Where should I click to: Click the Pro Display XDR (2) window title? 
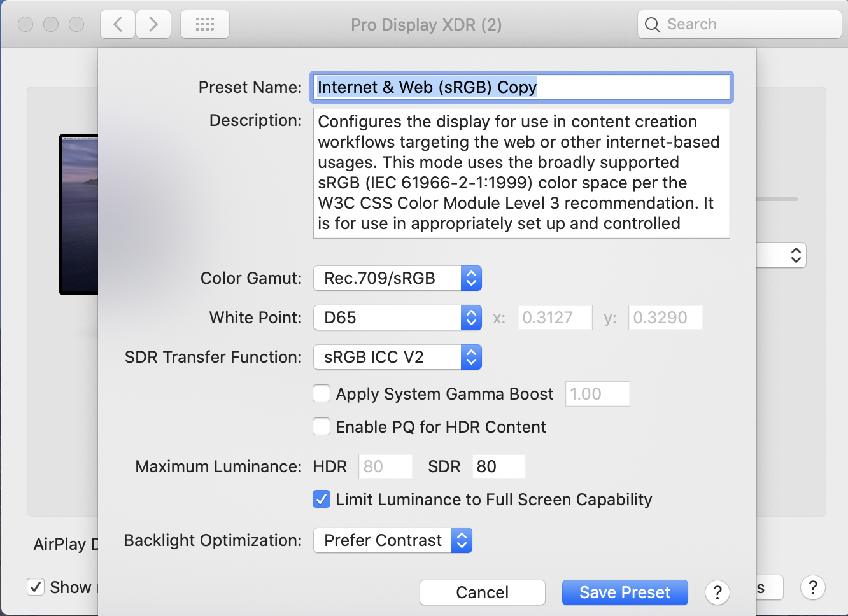click(x=427, y=25)
